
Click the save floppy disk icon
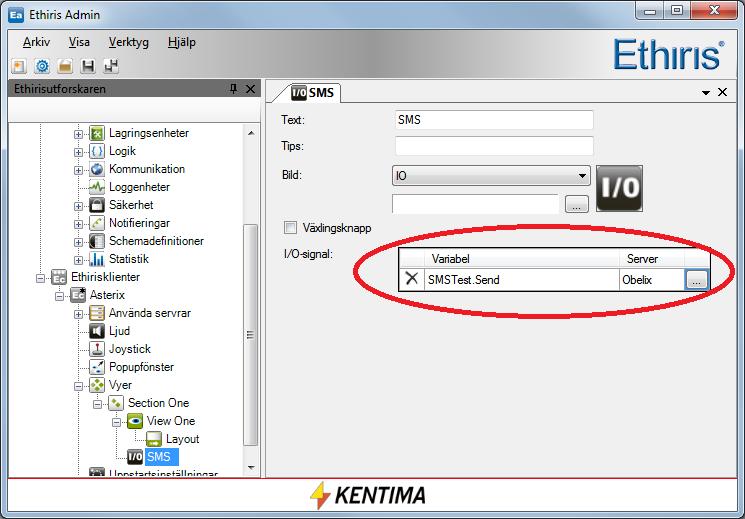coord(87,66)
